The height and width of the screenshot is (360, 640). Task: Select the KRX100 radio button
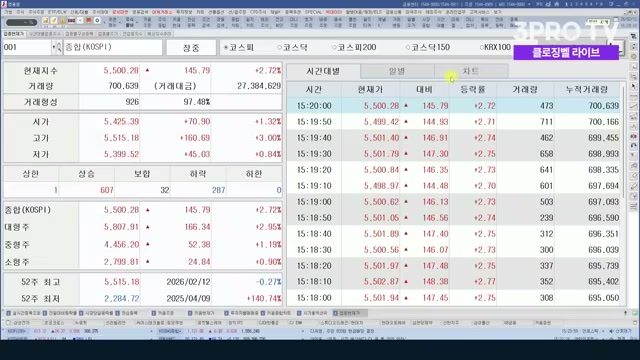(x=495, y=47)
